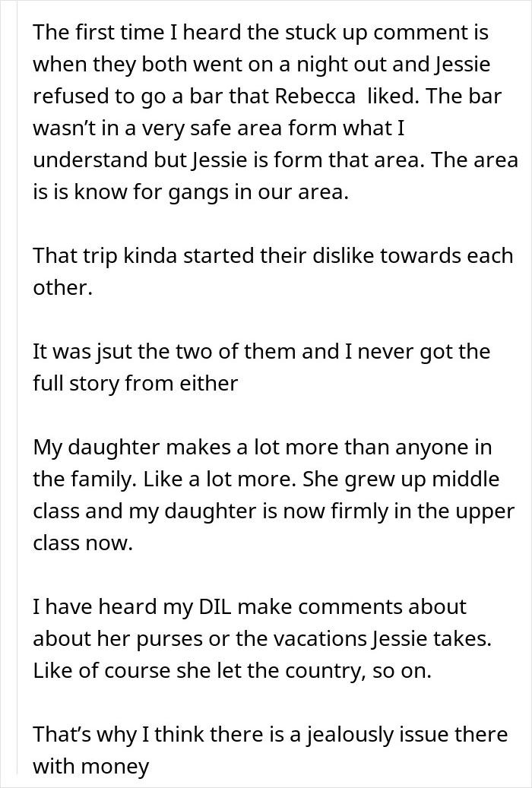Click the phrase 'full story from either'
The width and height of the screenshot is (532, 788).
coord(135,384)
